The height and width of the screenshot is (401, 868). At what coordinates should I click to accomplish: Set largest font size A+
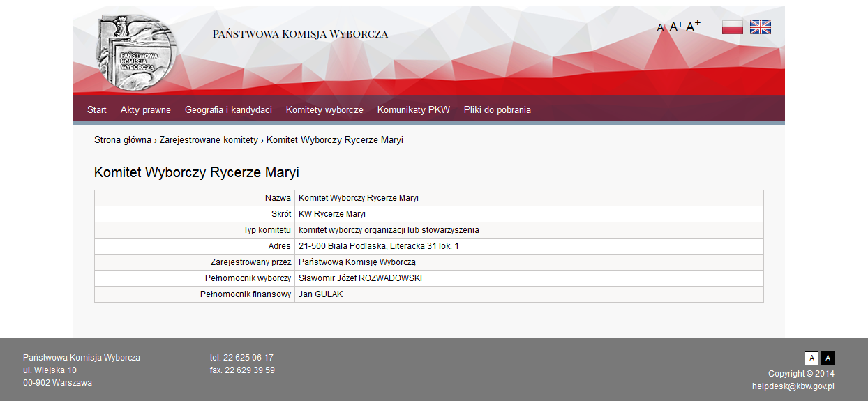tap(693, 27)
